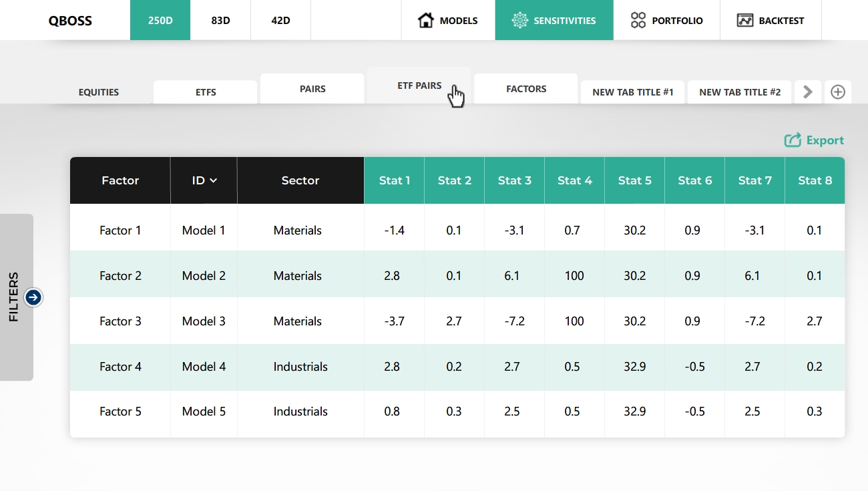Image resolution: width=868 pixels, height=491 pixels.
Task: Switch to the 42D time period
Action: tap(280, 20)
